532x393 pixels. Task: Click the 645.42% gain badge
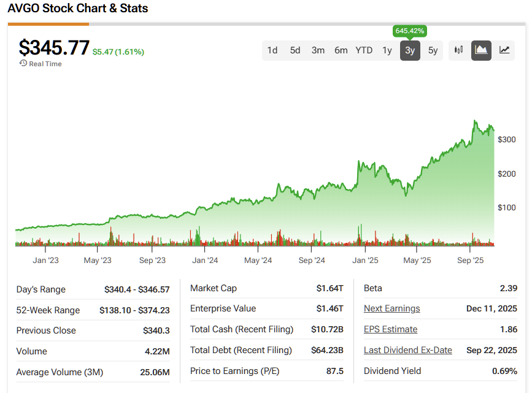tap(410, 31)
